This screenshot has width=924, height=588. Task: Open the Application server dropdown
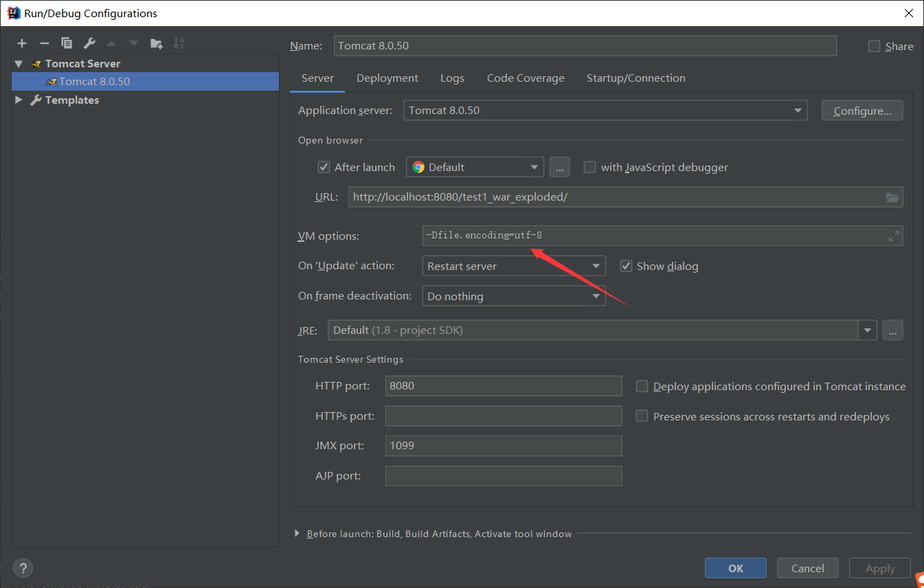pos(605,111)
